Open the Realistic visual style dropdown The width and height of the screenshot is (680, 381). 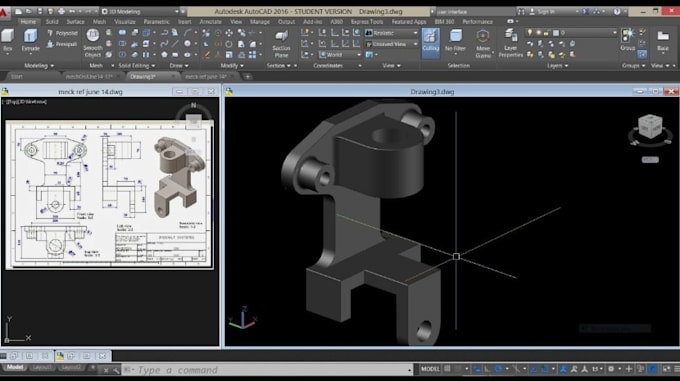pyautogui.click(x=392, y=33)
